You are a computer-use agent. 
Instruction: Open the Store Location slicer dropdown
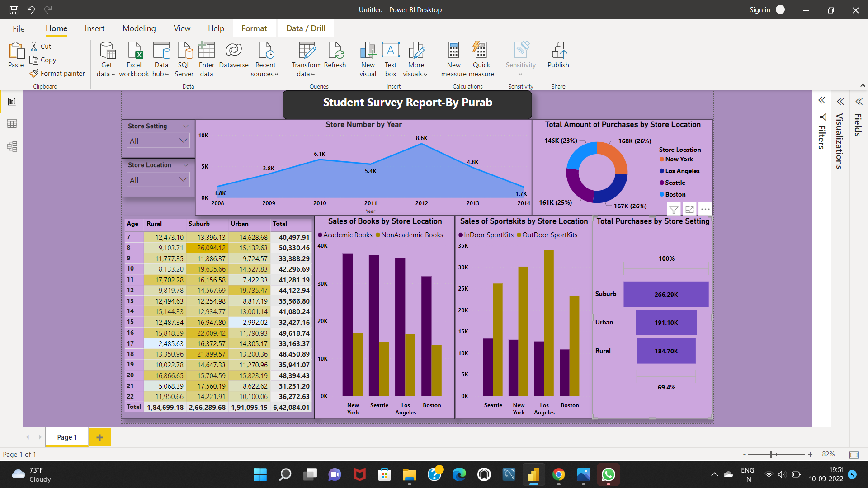tap(183, 179)
